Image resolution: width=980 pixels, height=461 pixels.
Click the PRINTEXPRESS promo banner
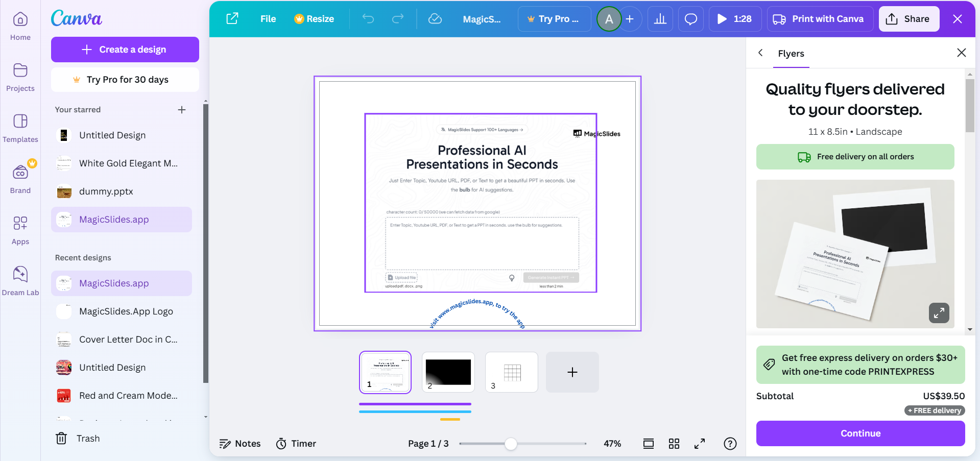[x=861, y=365]
